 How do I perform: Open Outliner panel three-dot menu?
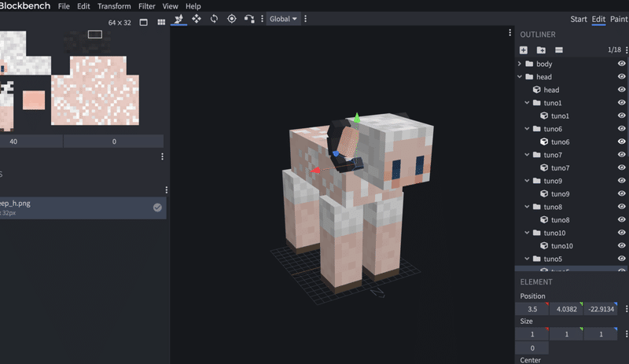coord(627,50)
